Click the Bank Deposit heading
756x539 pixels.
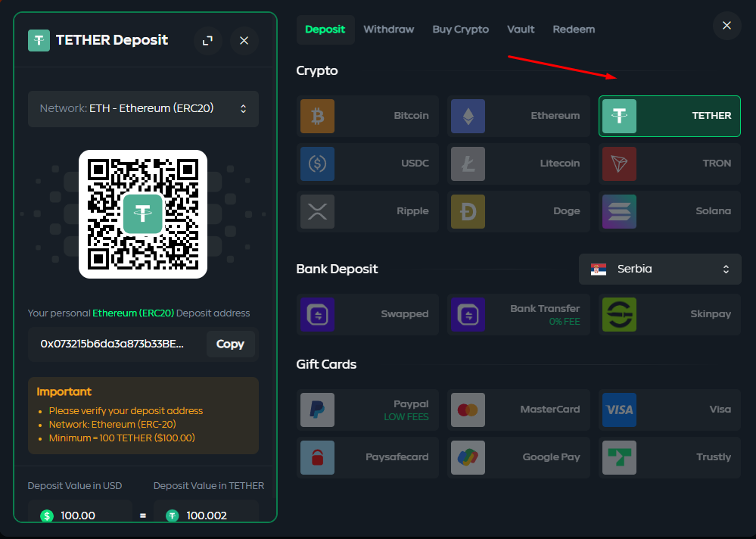[337, 269]
